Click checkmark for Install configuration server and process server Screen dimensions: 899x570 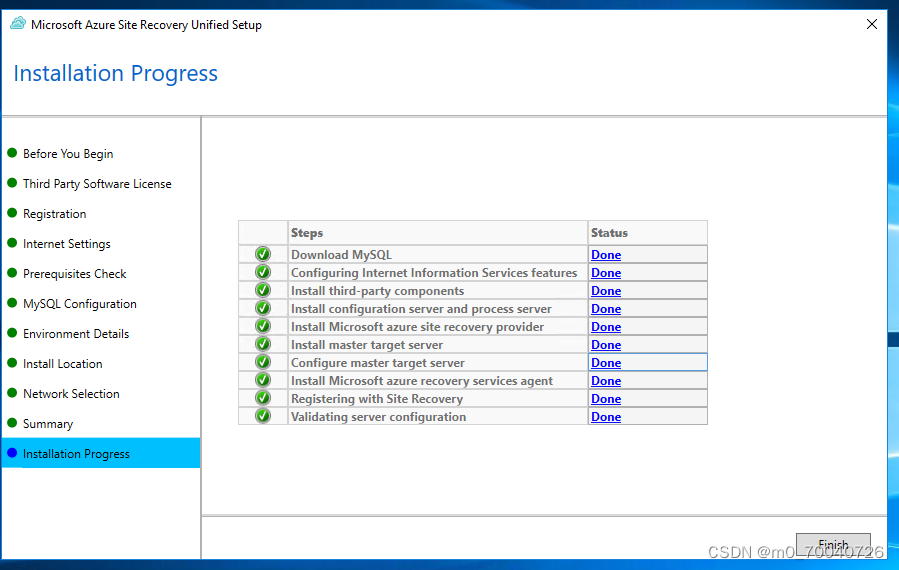pos(263,308)
